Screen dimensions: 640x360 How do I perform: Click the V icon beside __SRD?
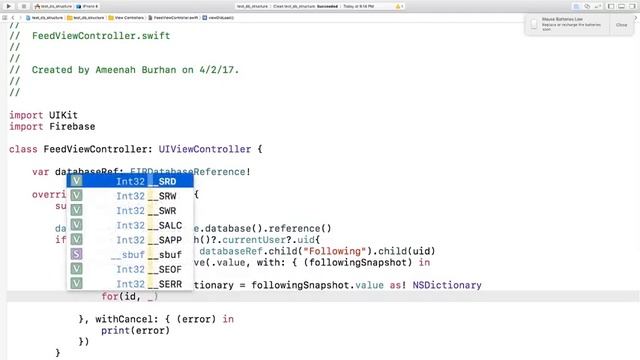[x=76, y=181]
